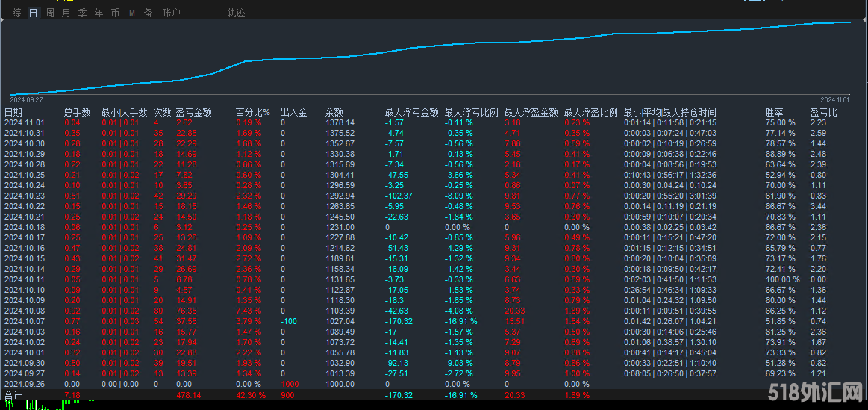
Task: Click the 余额 column header
Action: coord(334,112)
